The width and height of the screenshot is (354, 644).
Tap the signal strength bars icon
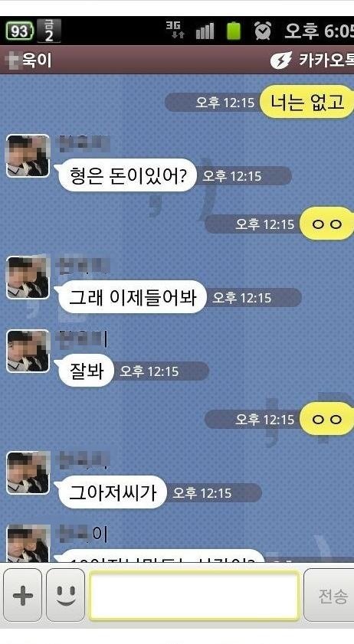(x=205, y=31)
